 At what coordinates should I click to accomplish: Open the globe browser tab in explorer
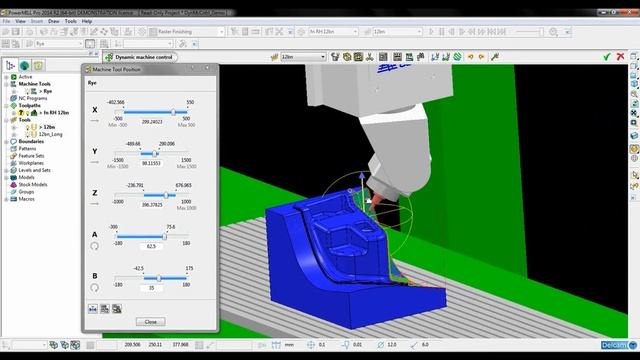(x=24, y=65)
